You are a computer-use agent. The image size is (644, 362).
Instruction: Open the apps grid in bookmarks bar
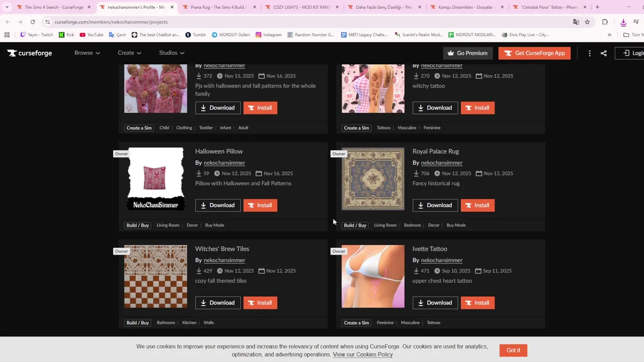[7, 35]
